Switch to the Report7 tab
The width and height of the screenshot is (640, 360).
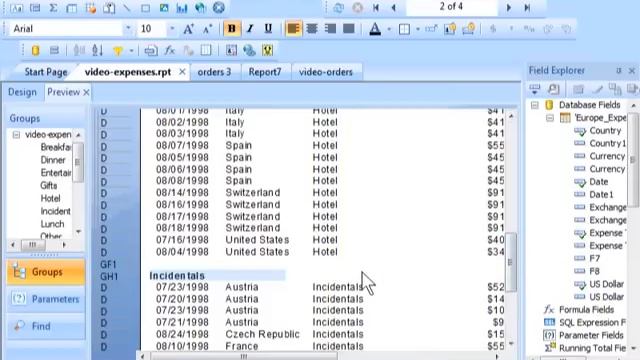click(x=265, y=72)
